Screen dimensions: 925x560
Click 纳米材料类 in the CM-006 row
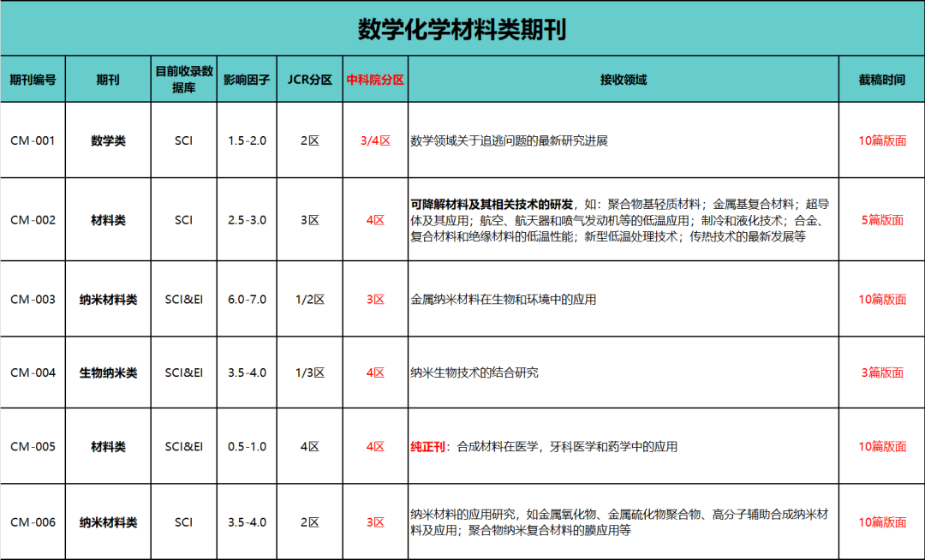coord(108,522)
